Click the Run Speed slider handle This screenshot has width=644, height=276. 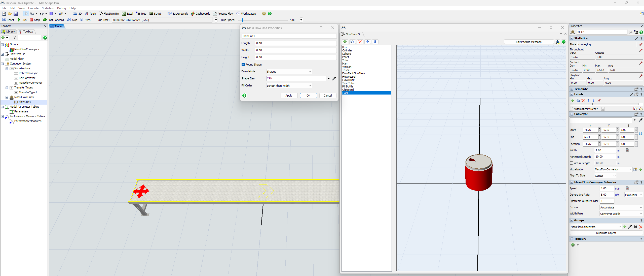[243, 20]
